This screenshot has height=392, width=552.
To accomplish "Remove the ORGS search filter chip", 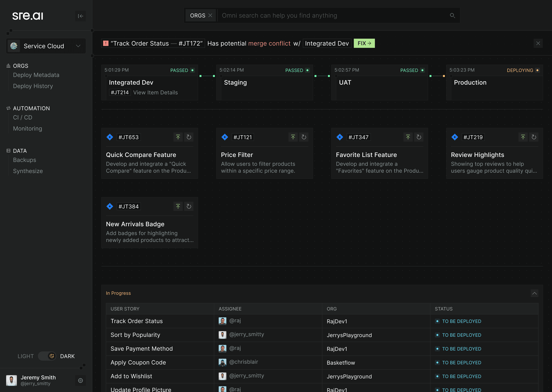I will point(210,16).
